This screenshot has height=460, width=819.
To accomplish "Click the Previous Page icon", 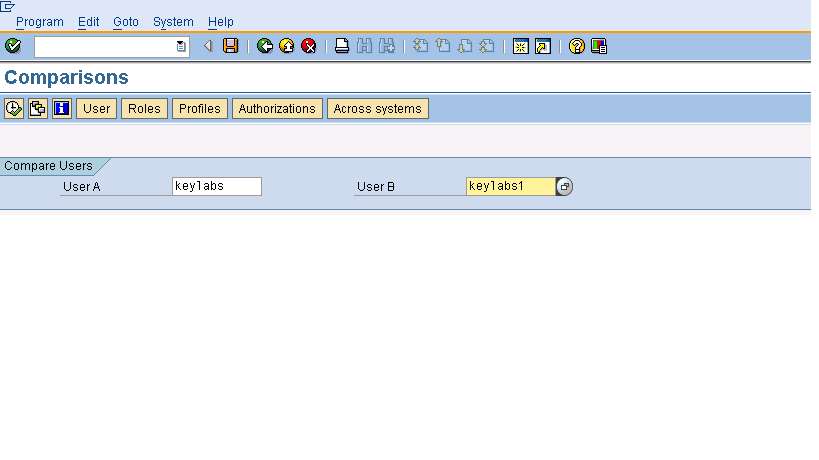I will point(443,46).
